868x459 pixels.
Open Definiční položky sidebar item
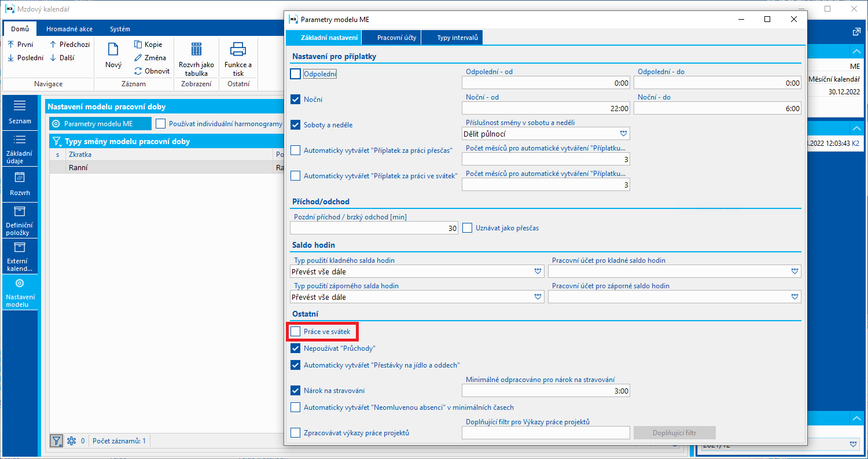(20, 220)
